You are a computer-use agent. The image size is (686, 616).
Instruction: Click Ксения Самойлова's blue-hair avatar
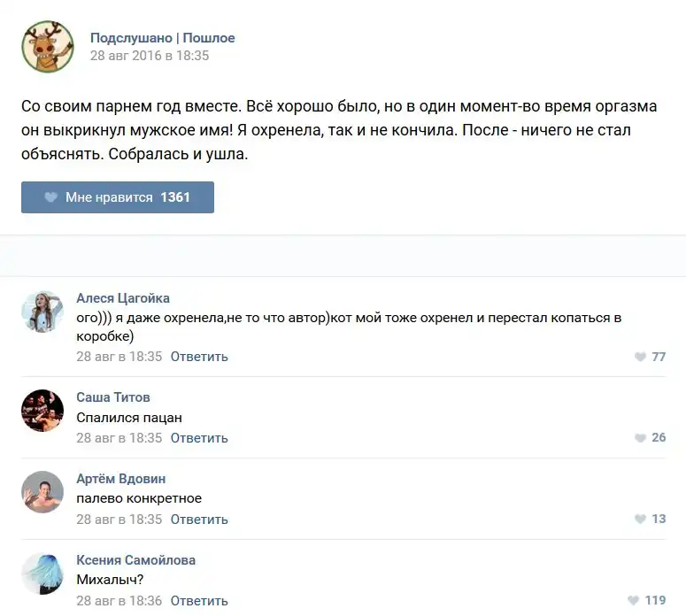[42, 573]
